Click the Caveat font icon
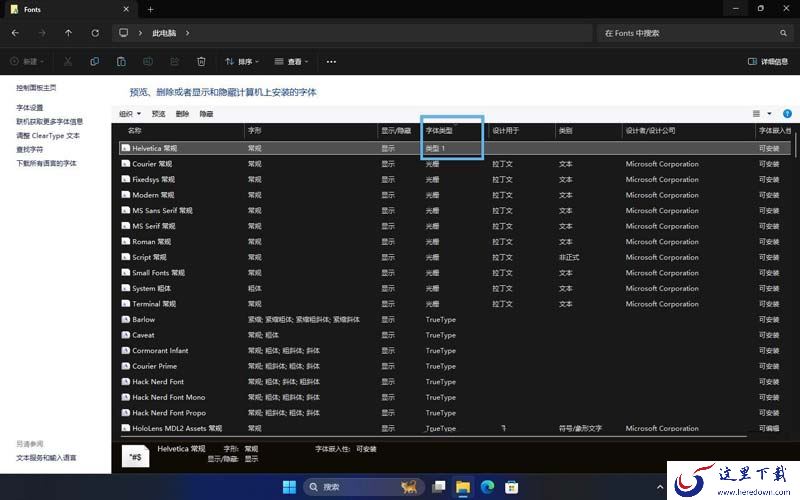Image resolution: width=800 pixels, height=500 pixels. tap(126, 335)
